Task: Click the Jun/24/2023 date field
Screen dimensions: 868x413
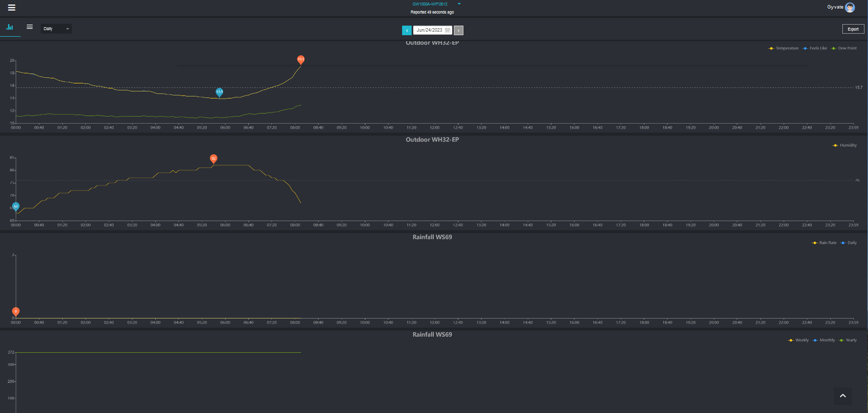Action: click(429, 30)
